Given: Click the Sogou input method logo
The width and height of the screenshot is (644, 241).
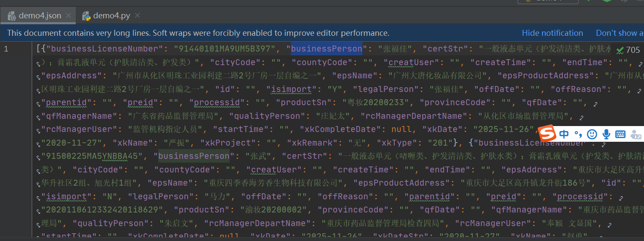Looking at the screenshot, I should tap(547, 135).
